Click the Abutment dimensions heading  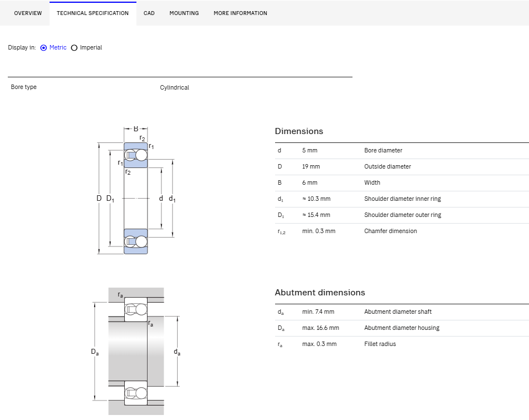coord(320,293)
